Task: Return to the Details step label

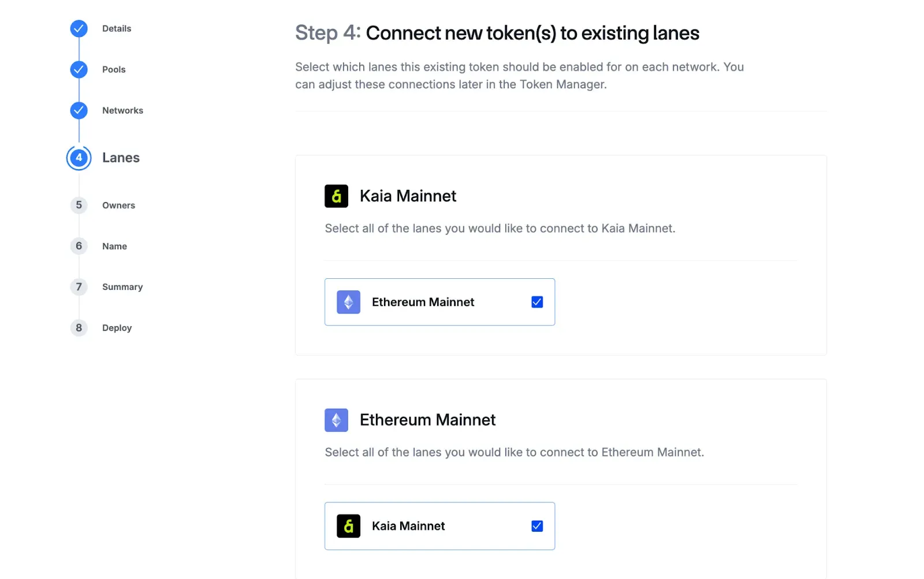Action: click(117, 29)
